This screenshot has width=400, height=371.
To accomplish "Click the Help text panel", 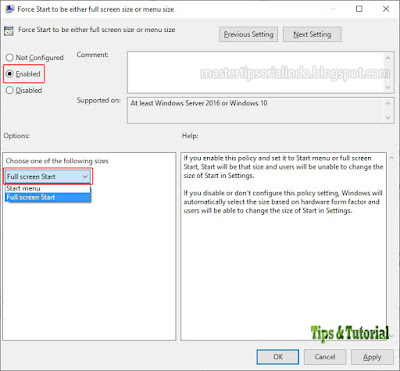I will click(x=283, y=246).
